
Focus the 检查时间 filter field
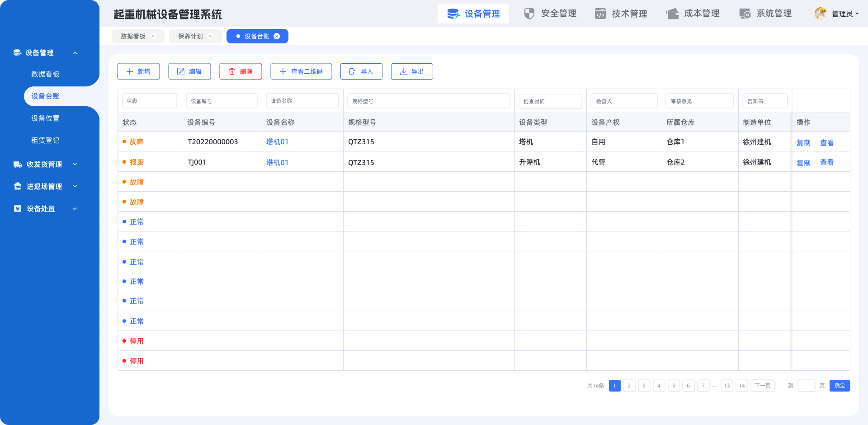(x=550, y=101)
